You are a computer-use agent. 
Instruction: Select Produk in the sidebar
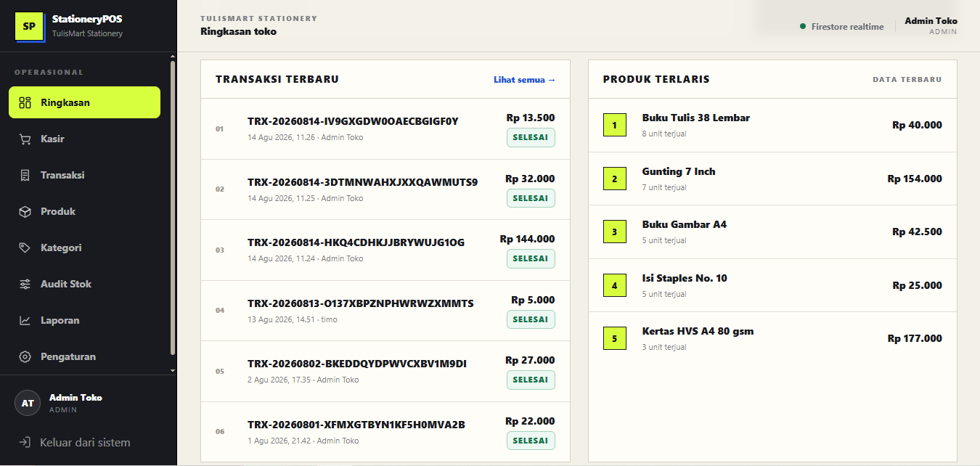[84, 211]
